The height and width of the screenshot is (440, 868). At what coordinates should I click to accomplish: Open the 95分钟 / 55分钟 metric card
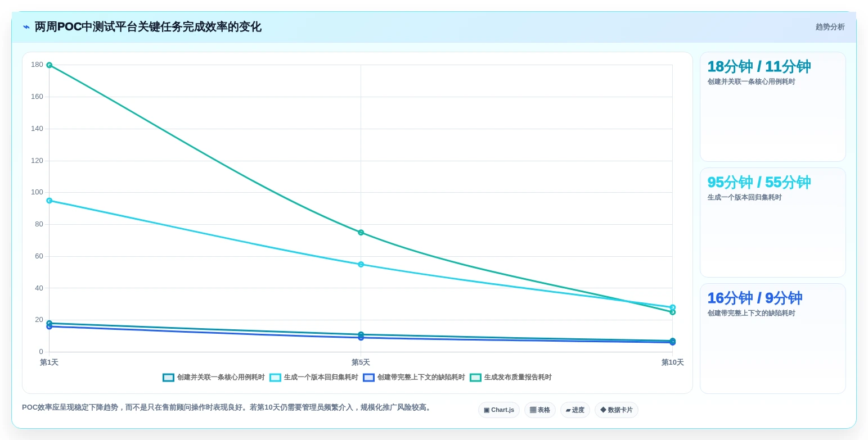tap(772, 223)
